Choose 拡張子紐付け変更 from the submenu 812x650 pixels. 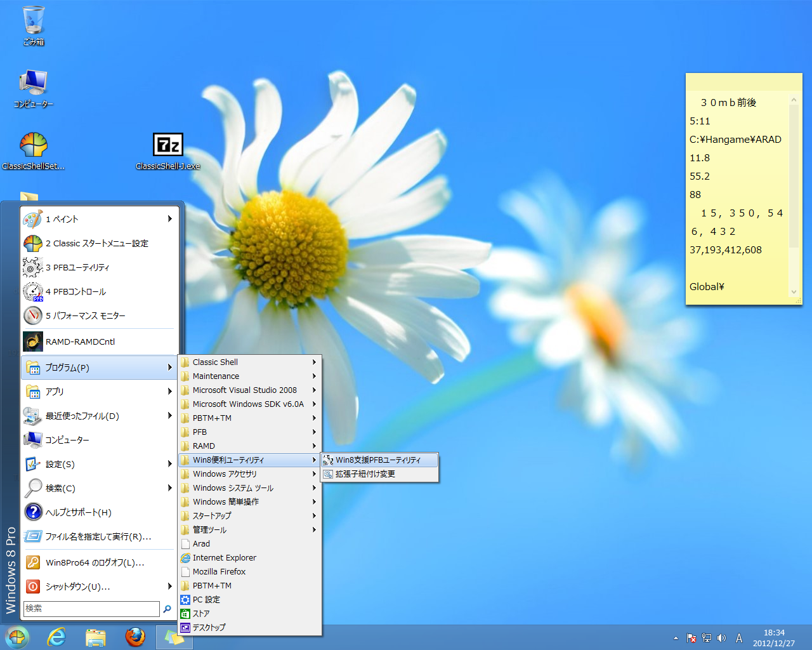(x=365, y=474)
